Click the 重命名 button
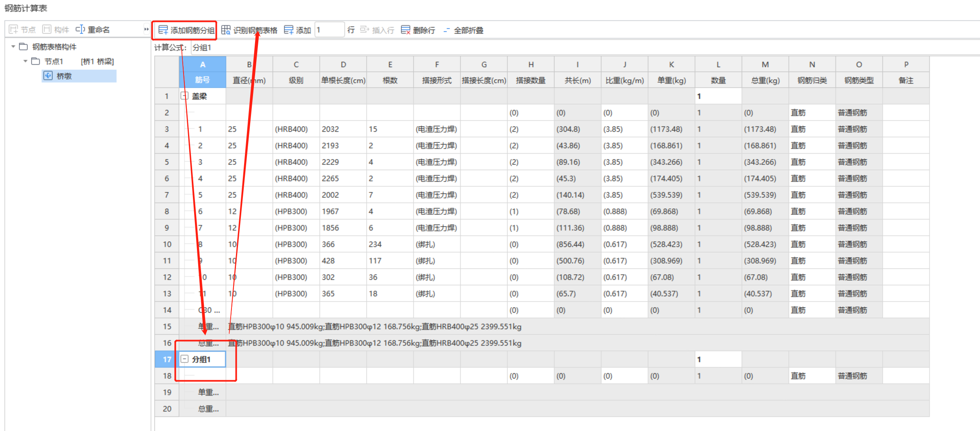Viewport: 980px width, 431px height. point(93,30)
